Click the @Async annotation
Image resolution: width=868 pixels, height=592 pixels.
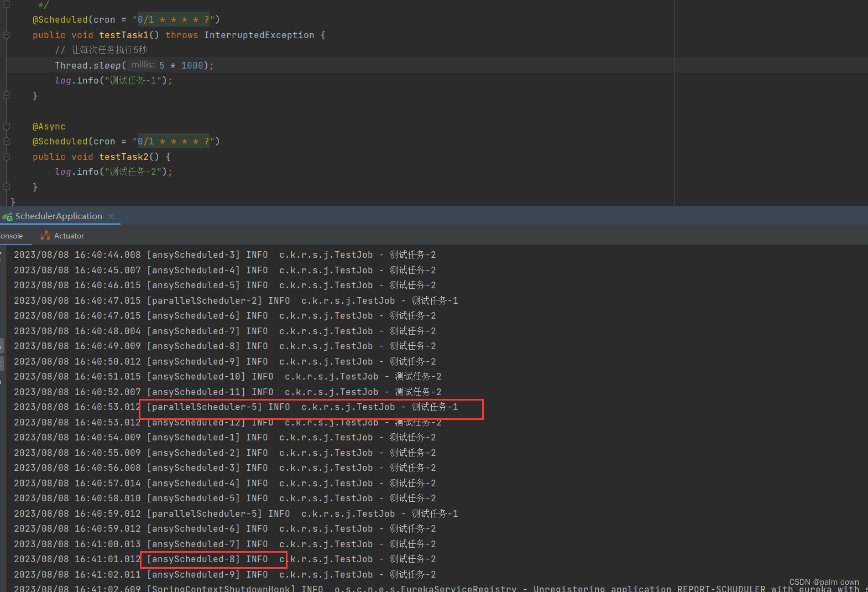(x=49, y=126)
